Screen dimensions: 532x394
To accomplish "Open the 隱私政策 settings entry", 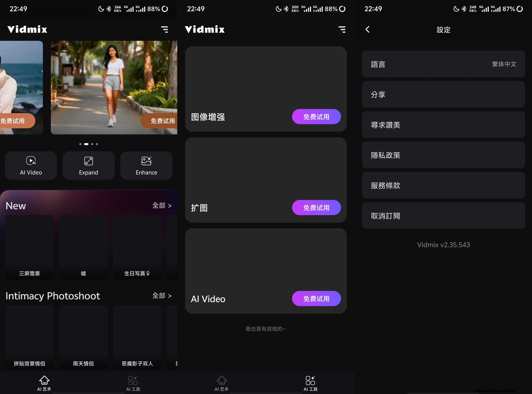I will click(443, 155).
